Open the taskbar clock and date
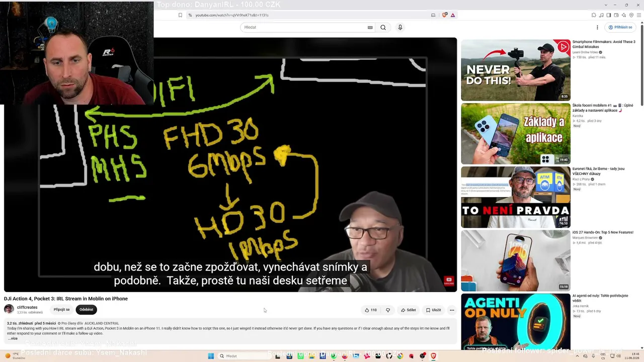Image resolution: width=644 pixels, height=362 pixels. click(631, 356)
